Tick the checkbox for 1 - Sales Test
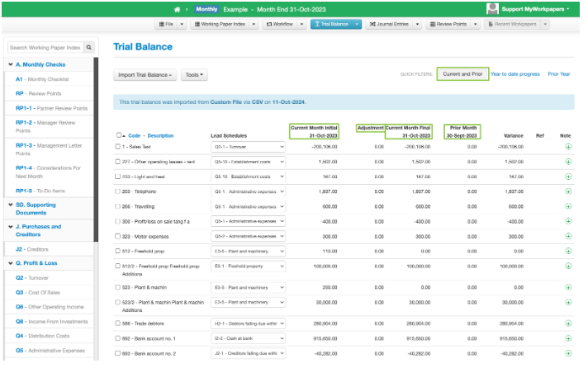The width and height of the screenshot is (588, 368). point(119,146)
